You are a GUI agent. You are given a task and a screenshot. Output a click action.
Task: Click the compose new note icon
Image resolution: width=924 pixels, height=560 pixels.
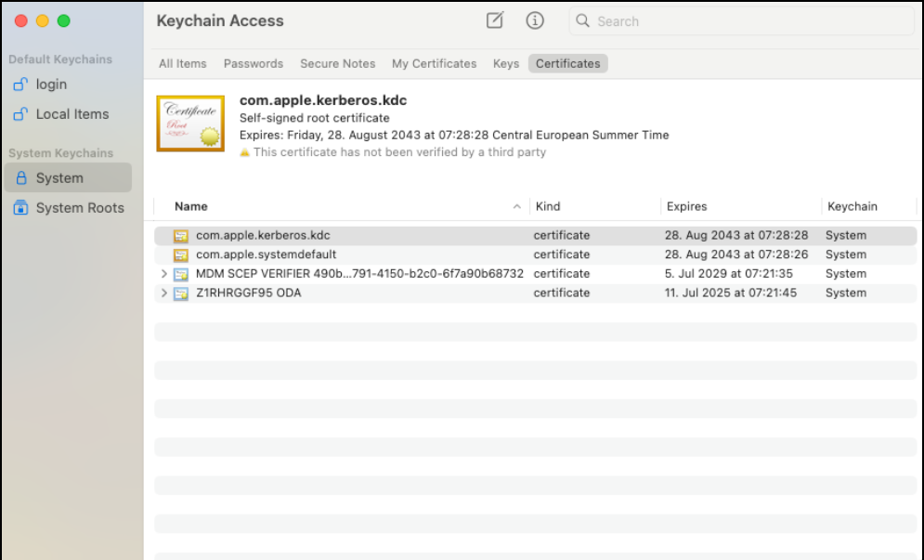495,20
